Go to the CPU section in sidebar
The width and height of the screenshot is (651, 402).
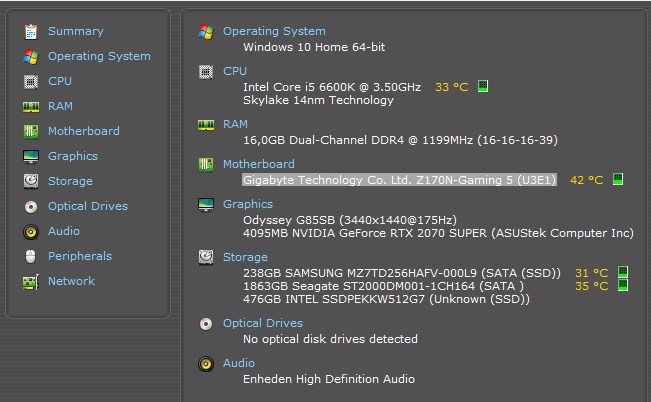[60, 81]
